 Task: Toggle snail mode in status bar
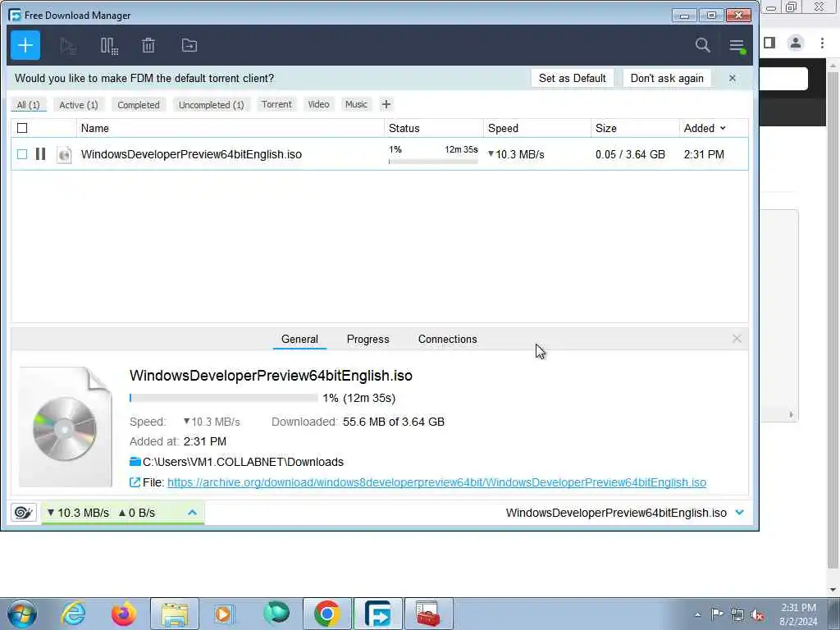(24, 513)
